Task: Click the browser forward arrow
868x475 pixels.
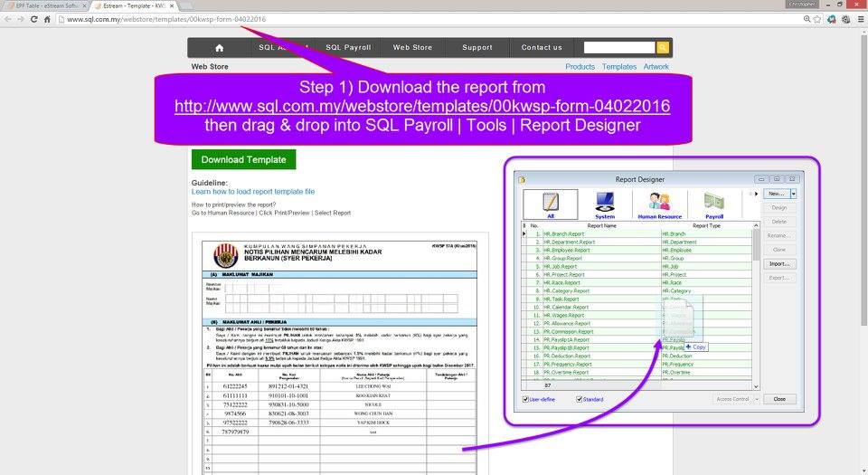Action: click(21, 19)
